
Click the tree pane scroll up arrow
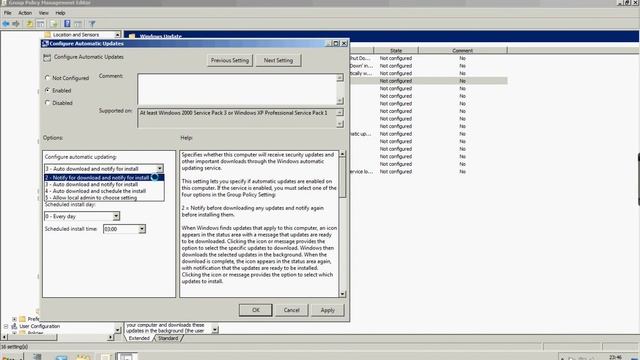tap(118, 35)
